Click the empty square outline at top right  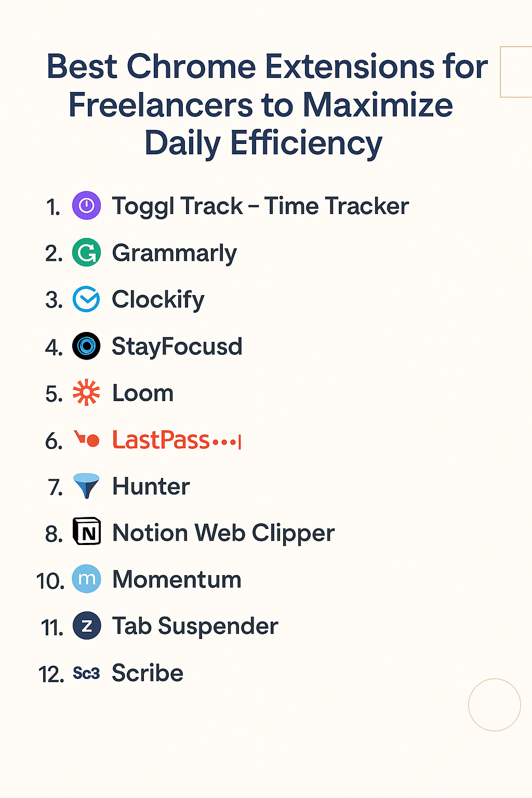click(515, 72)
